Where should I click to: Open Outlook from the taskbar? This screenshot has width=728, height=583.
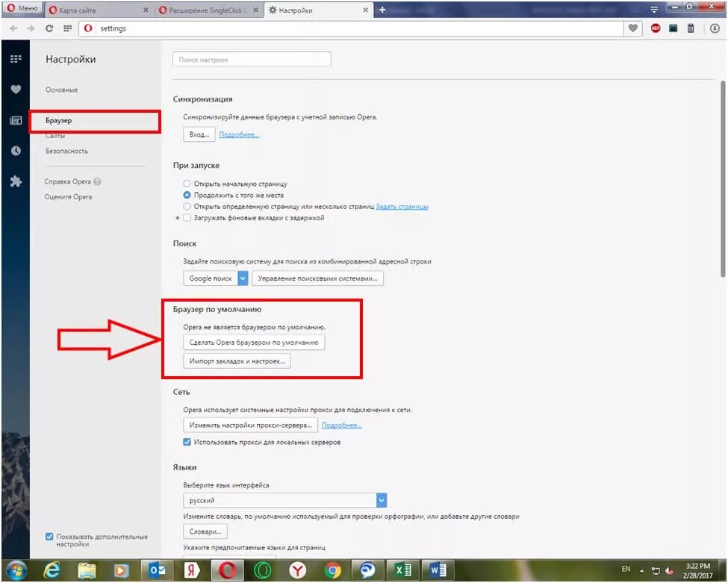157,570
